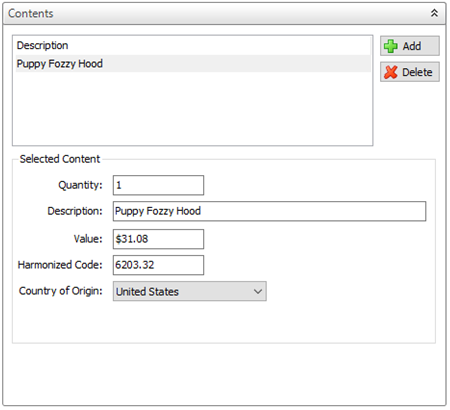Click the Contents panel title
The image size is (450, 410).
coord(31,14)
